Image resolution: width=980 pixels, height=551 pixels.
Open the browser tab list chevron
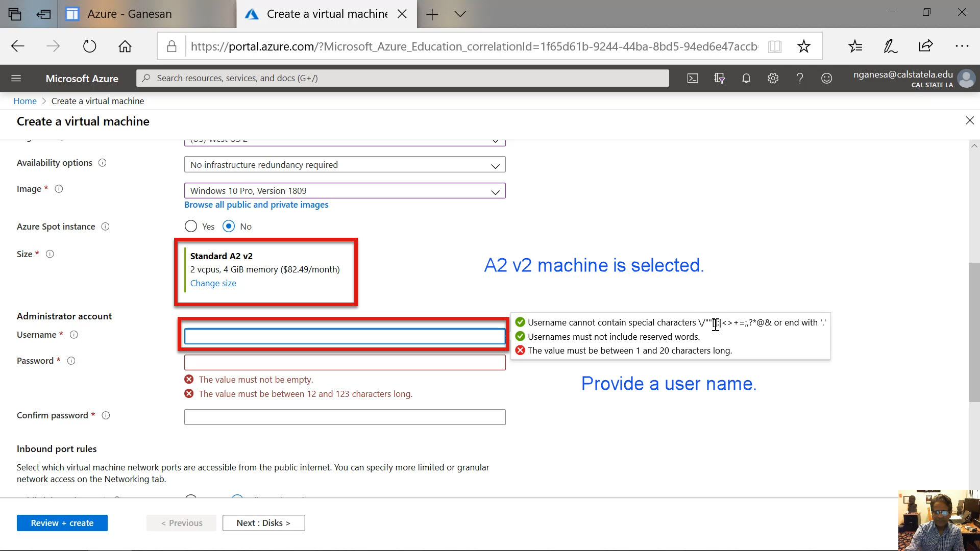[460, 14]
